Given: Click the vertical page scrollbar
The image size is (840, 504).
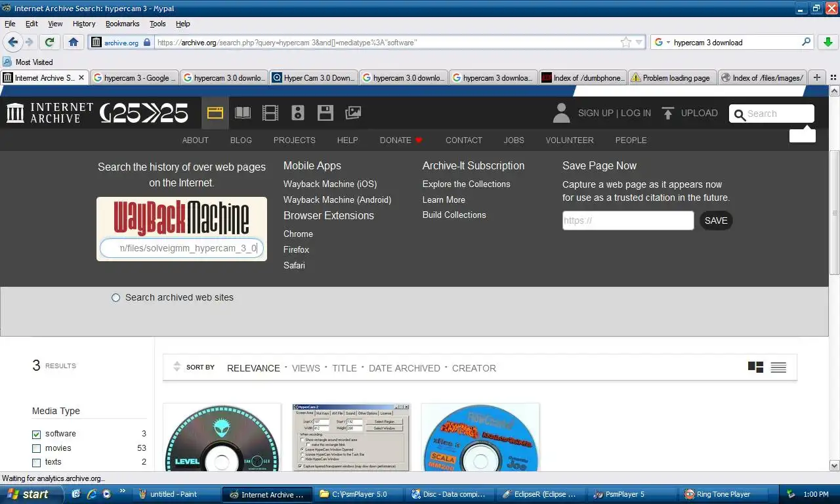Looking at the screenshot, I should click(834, 213).
